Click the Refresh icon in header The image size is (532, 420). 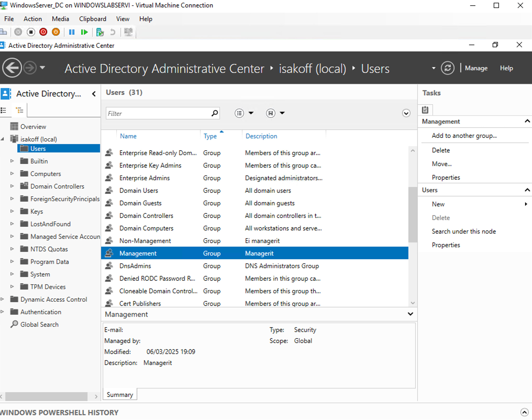[447, 68]
